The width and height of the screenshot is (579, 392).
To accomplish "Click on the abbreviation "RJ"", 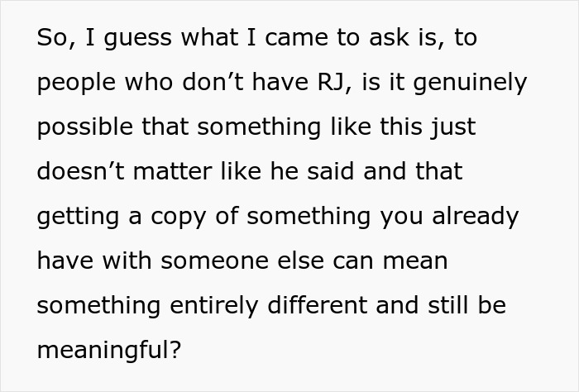I will coord(331,84).
